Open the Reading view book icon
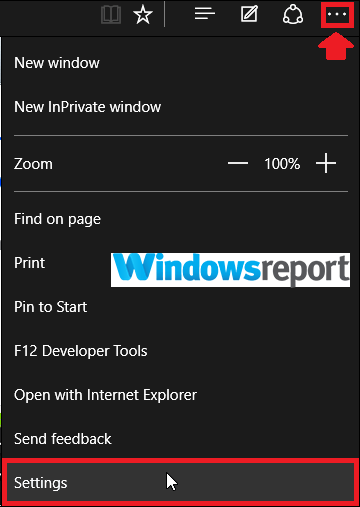Viewport: 360px width, 507px height. pyautogui.click(x=111, y=15)
